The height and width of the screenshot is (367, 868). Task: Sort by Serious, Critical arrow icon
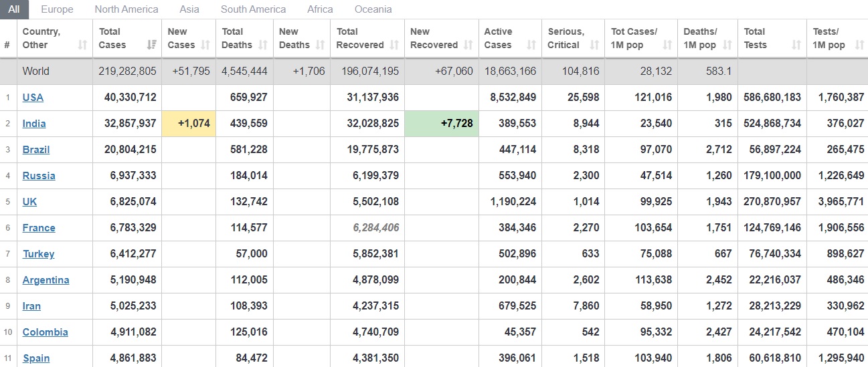594,45
